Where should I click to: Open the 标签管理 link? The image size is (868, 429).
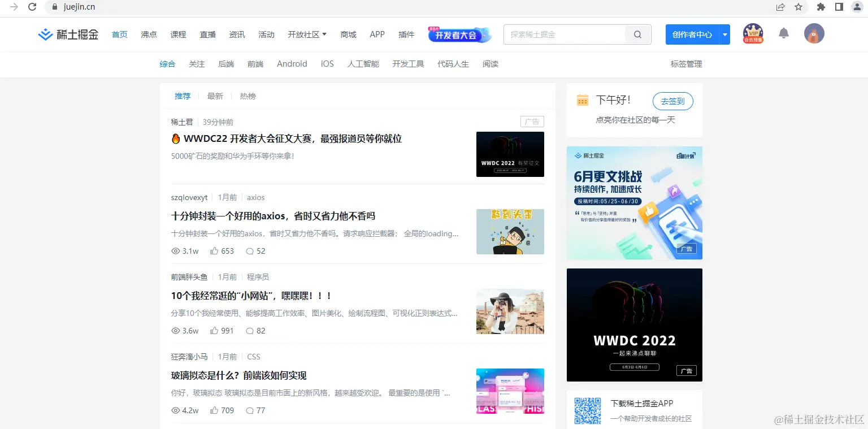pyautogui.click(x=687, y=64)
